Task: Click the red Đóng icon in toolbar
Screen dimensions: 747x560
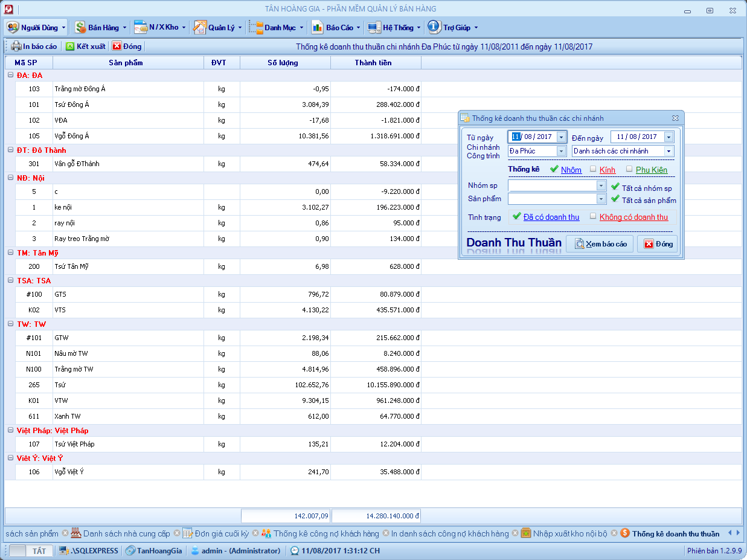Action: [117, 47]
